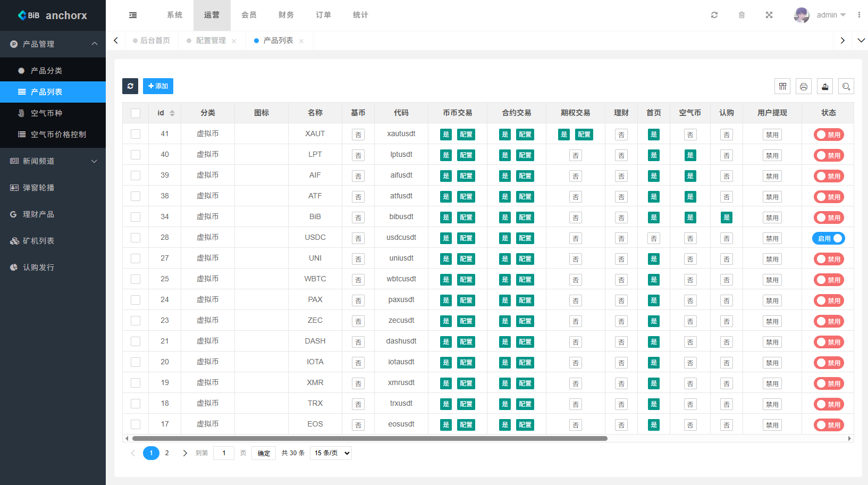The width and height of the screenshot is (868, 485).
Task: Click the 确定 pagination button
Action: coord(264,453)
